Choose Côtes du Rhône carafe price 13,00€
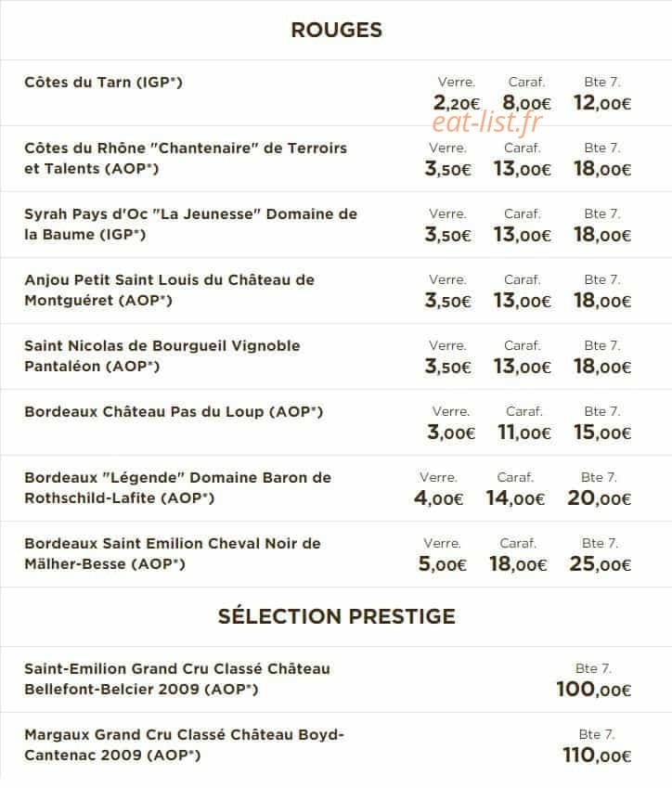The height and width of the screenshot is (788, 672). point(523,169)
